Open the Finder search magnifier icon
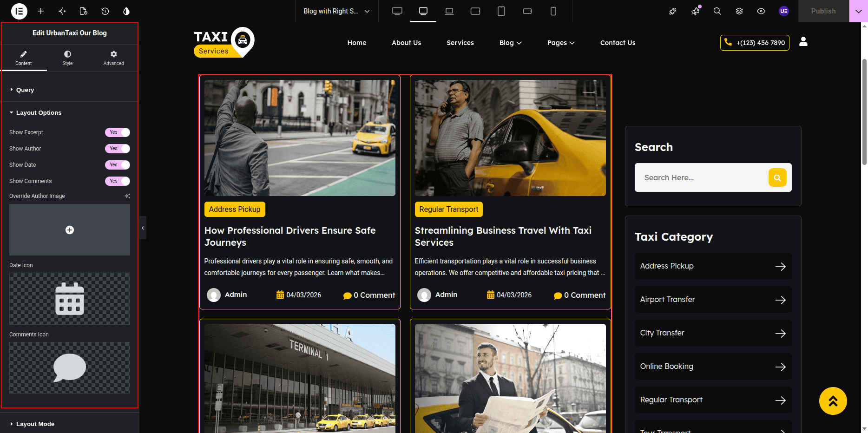This screenshot has height=433, width=868. click(x=717, y=11)
